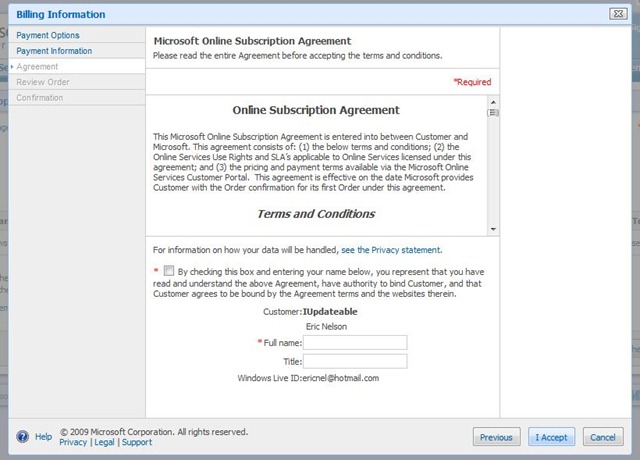
Task: Click the agreement scrollbar thumb
Action: click(x=493, y=113)
